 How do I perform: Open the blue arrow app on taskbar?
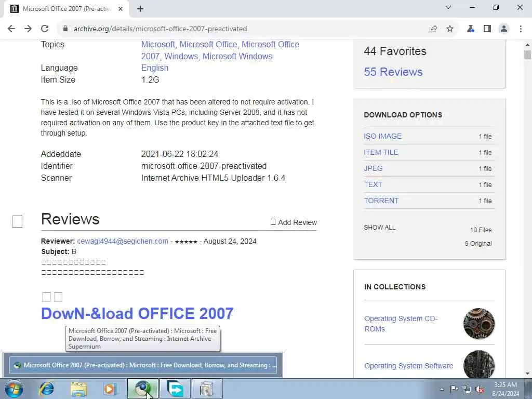tap(175, 389)
